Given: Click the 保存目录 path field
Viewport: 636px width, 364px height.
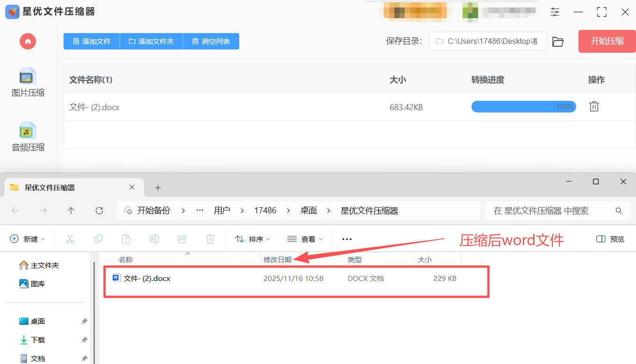Looking at the screenshot, I should [x=487, y=41].
